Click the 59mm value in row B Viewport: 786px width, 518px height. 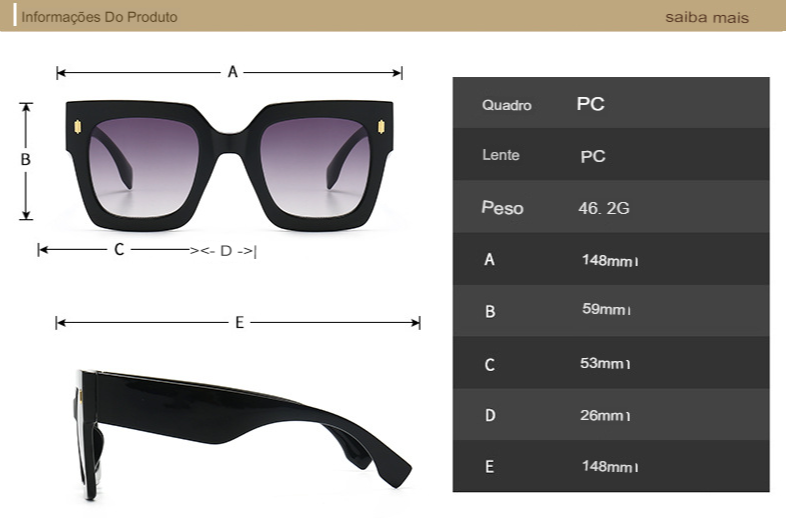(606, 310)
